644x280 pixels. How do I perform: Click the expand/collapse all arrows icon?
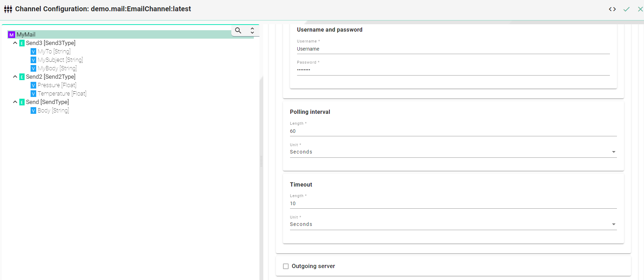[x=252, y=31]
